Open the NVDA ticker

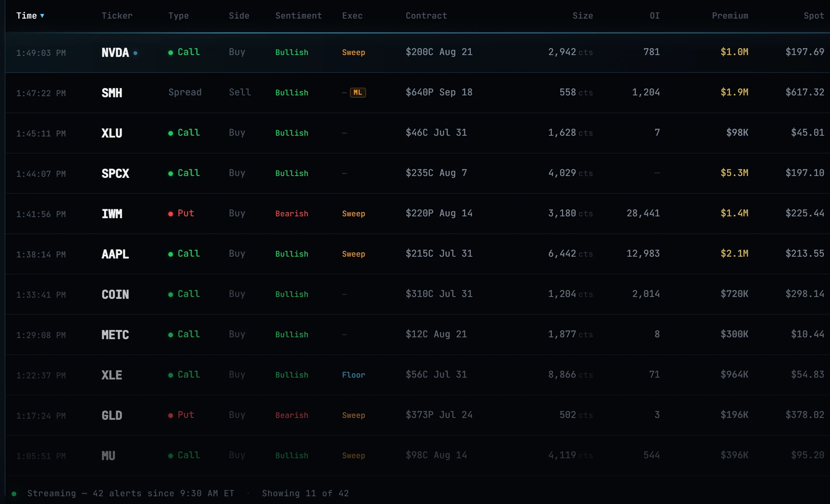pyautogui.click(x=115, y=53)
